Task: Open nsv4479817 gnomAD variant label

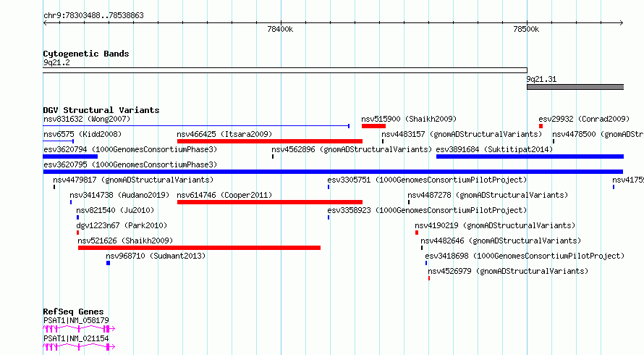Action: pos(133,180)
